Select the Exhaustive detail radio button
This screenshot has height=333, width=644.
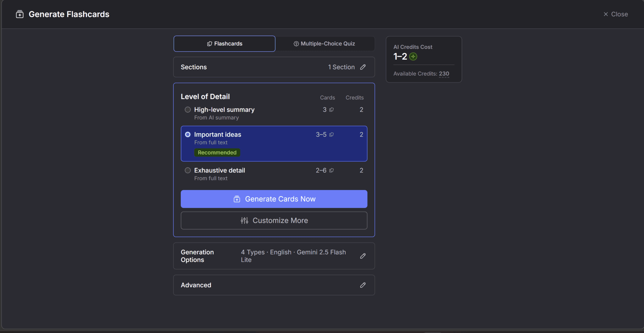(188, 170)
